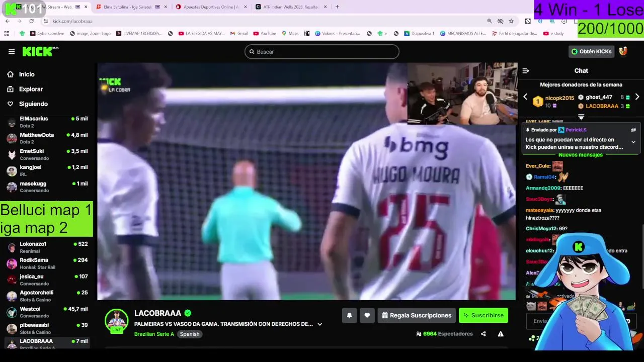Click the Spanish language tag
Screen dimensions: 644x362
point(190,334)
